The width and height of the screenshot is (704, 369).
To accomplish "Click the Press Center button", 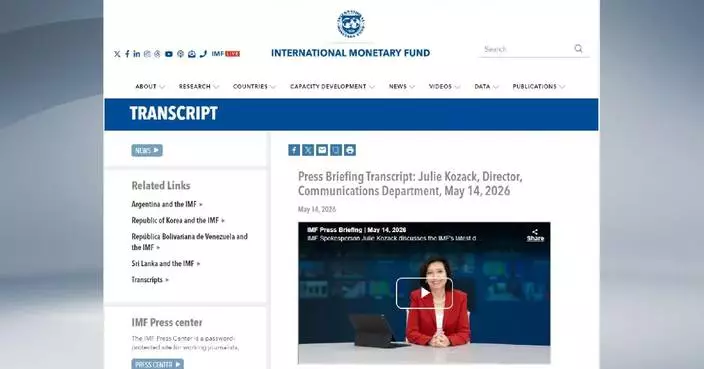I will (x=158, y=364).
